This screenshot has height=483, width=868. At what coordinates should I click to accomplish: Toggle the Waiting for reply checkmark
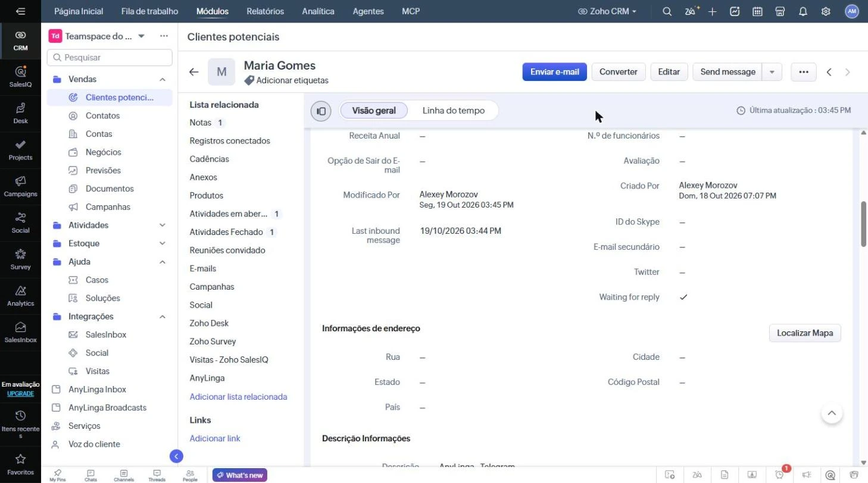pos(683,297)
